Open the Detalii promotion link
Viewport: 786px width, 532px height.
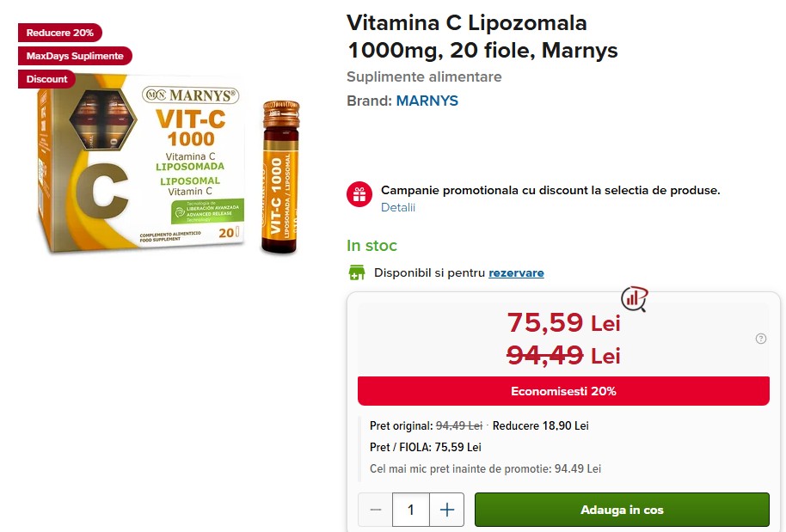(398, 207)
